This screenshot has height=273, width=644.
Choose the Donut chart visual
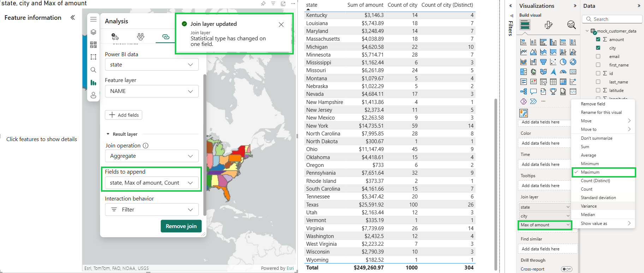coord(573,62)
